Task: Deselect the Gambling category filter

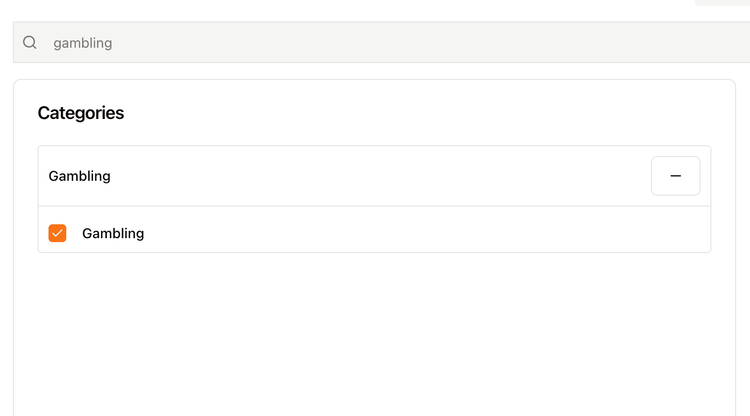Action: (58, 233)
